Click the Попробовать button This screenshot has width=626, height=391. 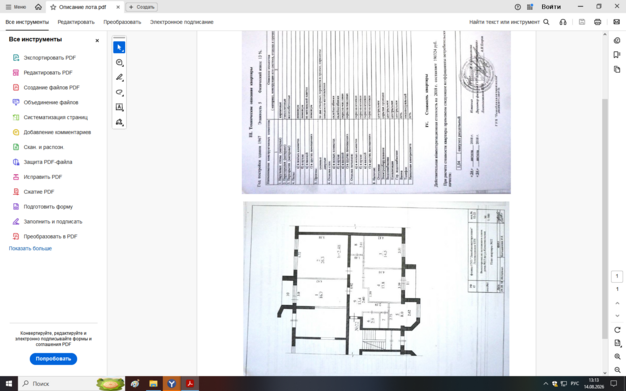53,359
